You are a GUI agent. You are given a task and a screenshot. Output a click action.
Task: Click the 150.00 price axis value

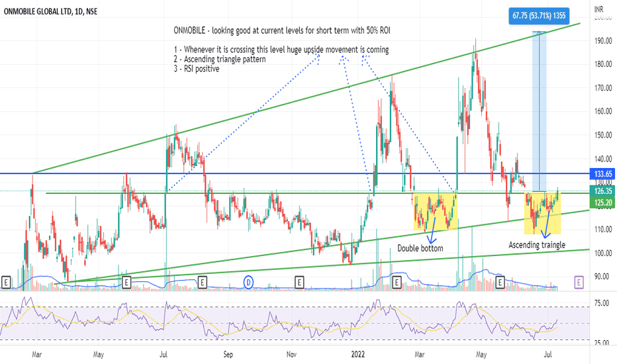pos(603,135)
